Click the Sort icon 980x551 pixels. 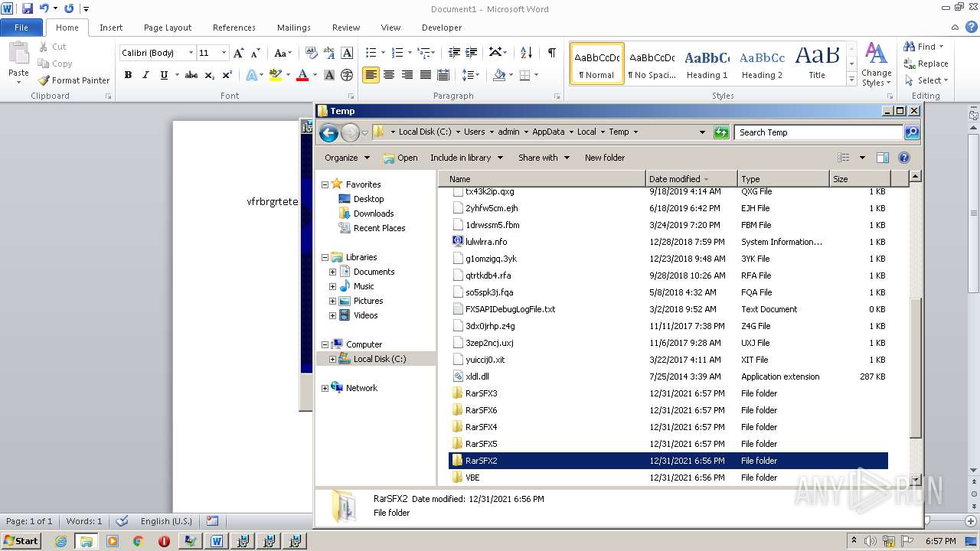pos(526,53)
